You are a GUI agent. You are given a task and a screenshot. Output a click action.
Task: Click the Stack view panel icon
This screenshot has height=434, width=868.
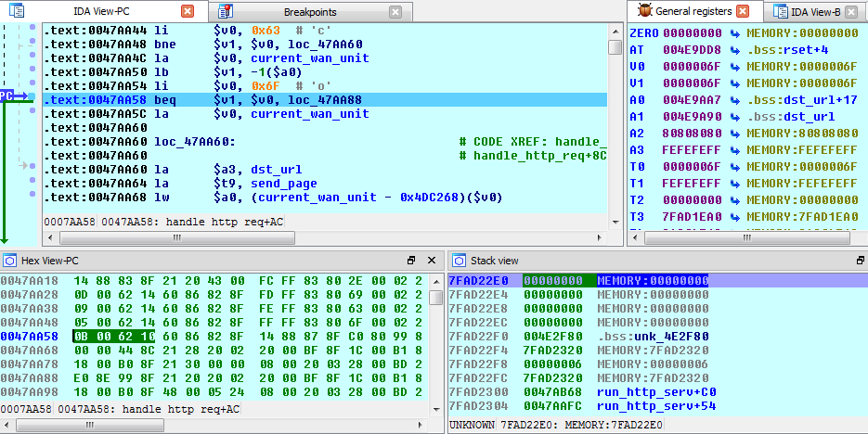click(459, 261)
